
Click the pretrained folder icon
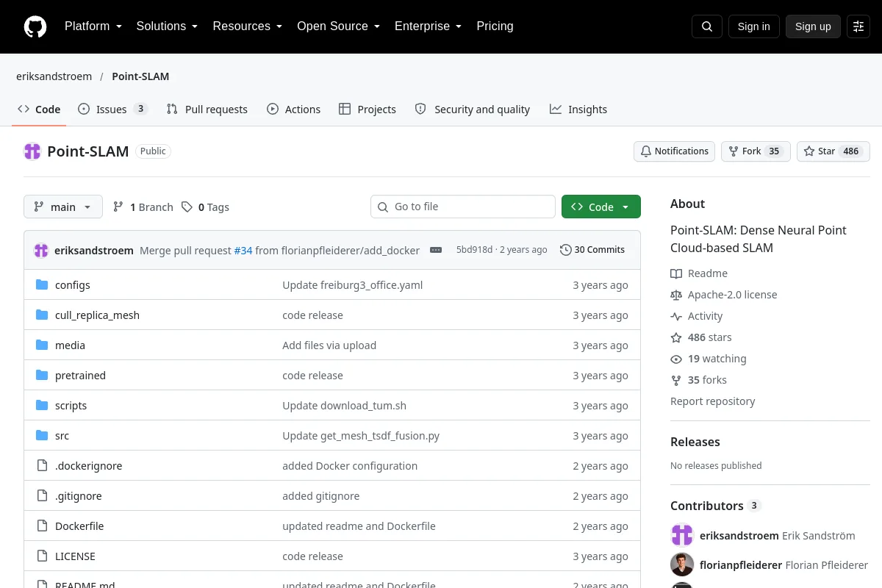[42, 376]
